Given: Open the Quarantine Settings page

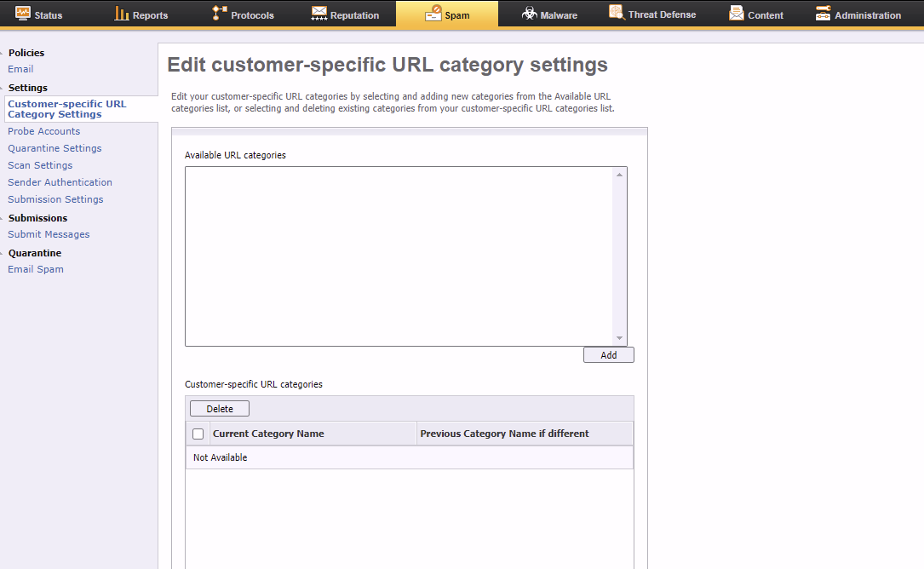Looking at the screenshot, I should pos(55,148).
